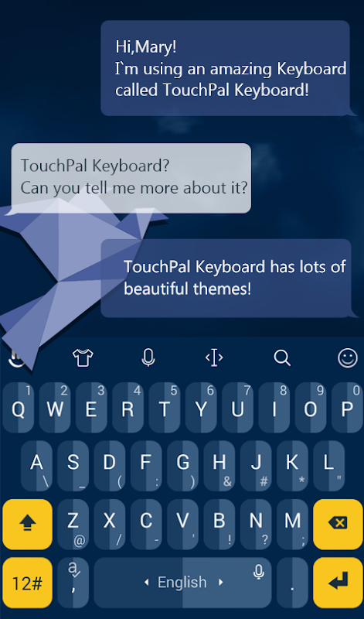This screenshot has height=619, width=364.
Task: Switch to 12# symbols keyboard
Action: [27, 583]
